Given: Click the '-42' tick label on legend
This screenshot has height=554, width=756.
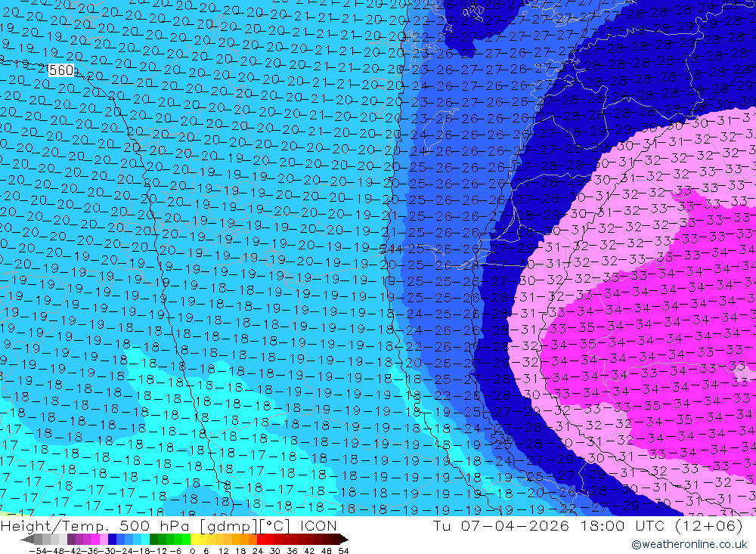Looking at the screenshot, I should click(x=74, y=551).
